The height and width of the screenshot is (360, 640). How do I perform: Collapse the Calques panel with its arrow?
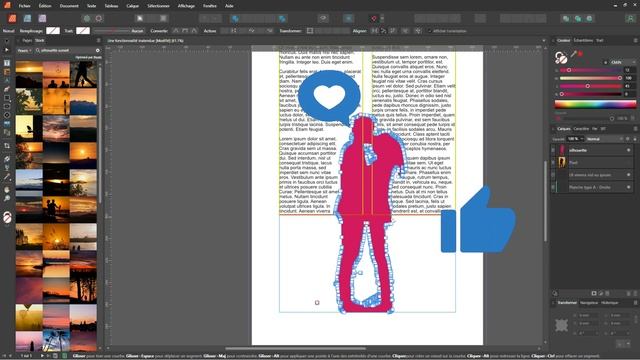(553, 129)
